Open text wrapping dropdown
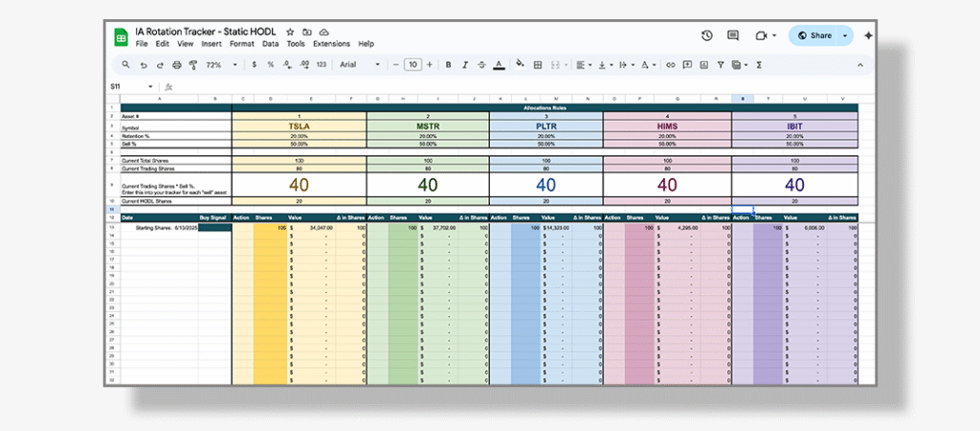 pyautogui.click(x=625, y=64)
